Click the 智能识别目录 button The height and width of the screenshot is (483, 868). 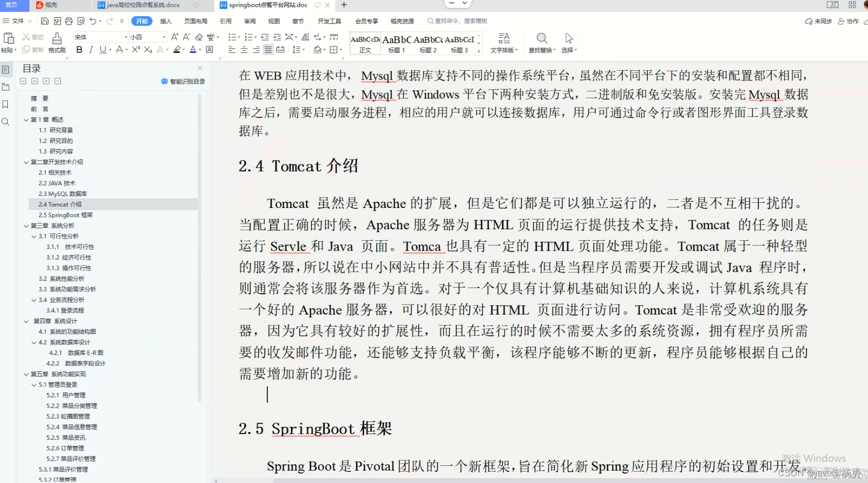pyautogui.click(x=183, y=82)
